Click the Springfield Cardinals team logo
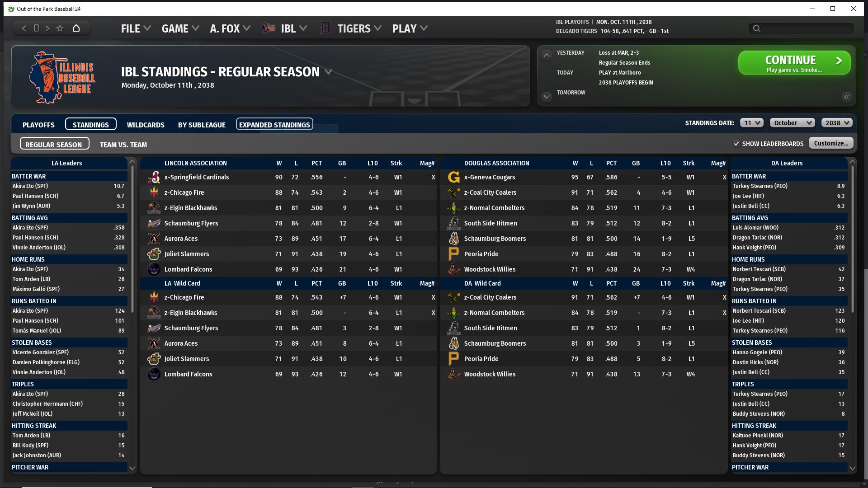Screen dimensions: 868x488 (154, 177)
